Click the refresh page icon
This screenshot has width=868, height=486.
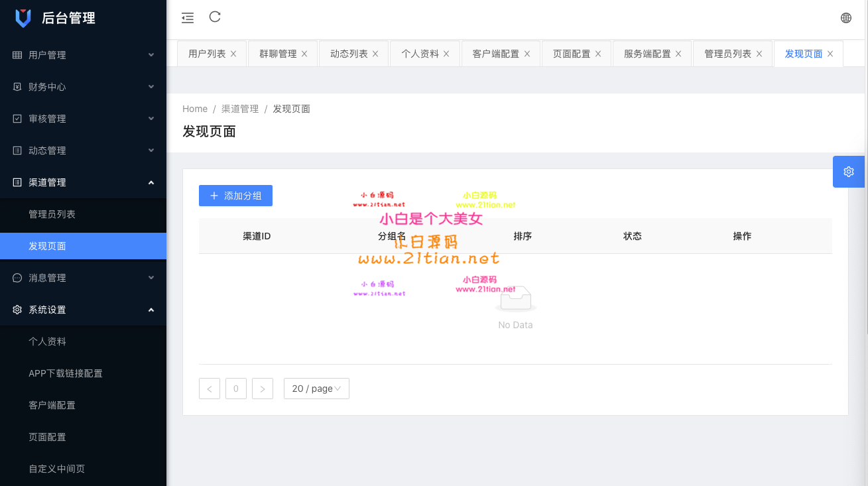(x=215, y=17)
